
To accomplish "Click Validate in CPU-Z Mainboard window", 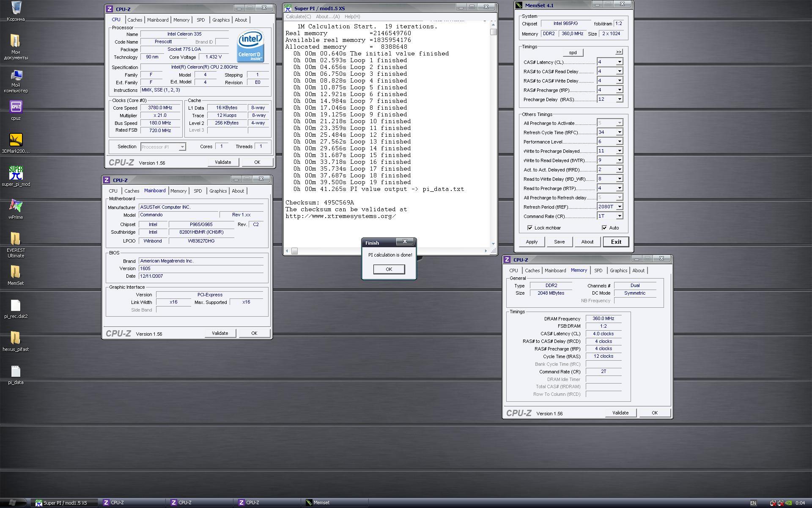I will 220,333.
